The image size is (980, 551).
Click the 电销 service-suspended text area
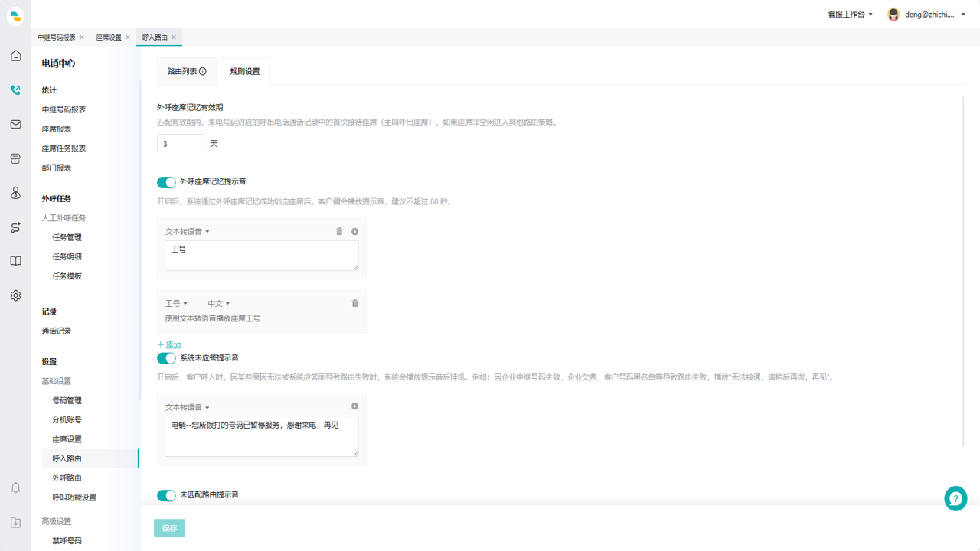[x=262, y=436]
